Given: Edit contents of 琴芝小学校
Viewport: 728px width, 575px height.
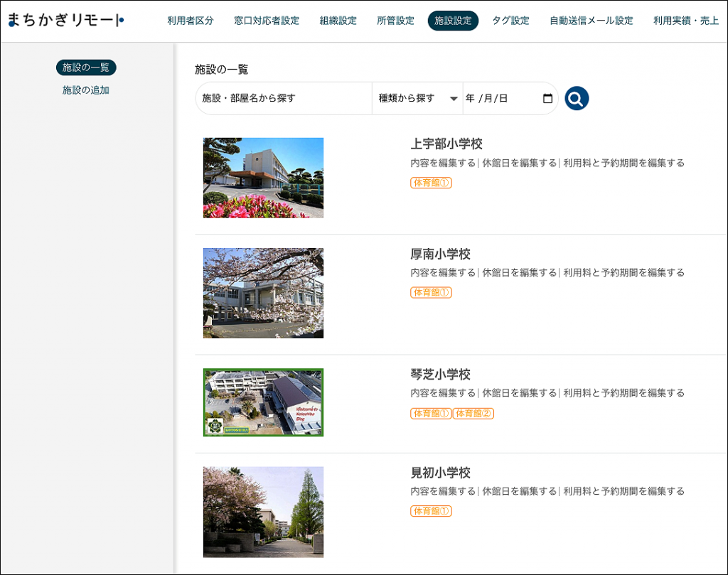Looking at the screenshot, I should [x=443, y=393].
